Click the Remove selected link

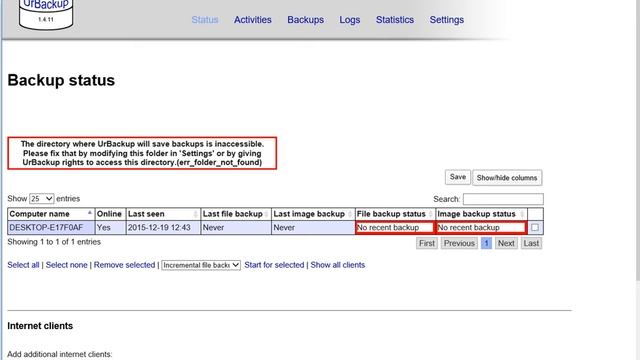coord(124,265)
